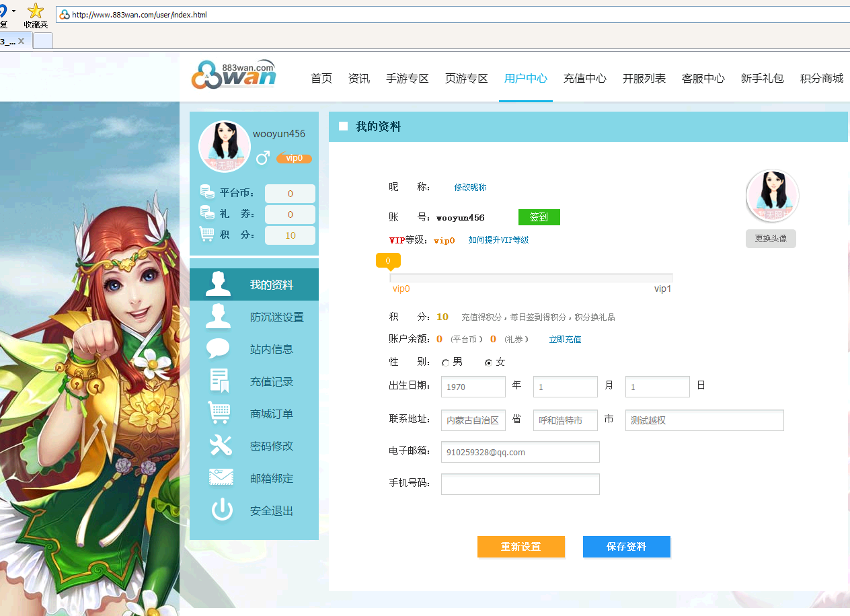
Task: Open the 积分商城 navigation tab
Action: pyautogui.click(x=822, y=79)
